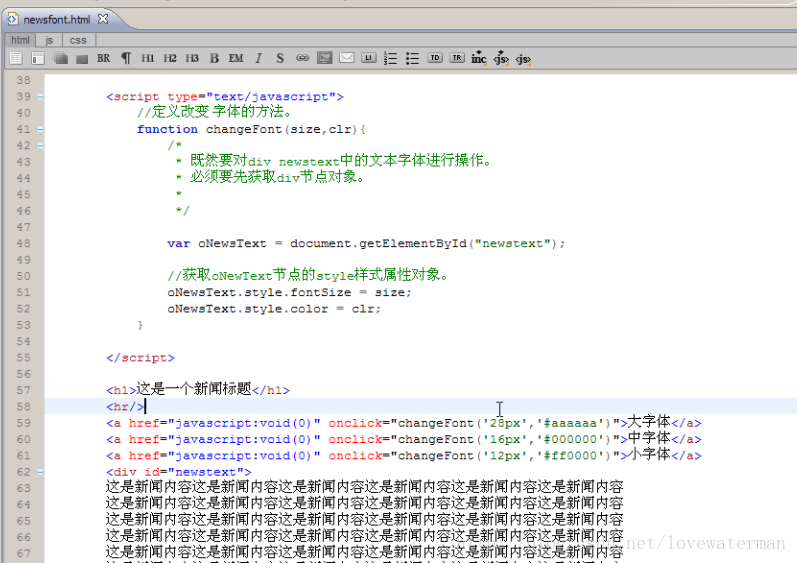Insert a paragraph tag with pilcrow icon
Screen dimensions: 797x563
(x=126, y=58)
